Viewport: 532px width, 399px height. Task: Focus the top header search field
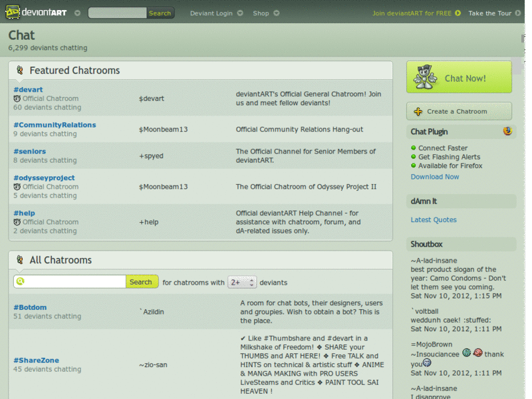pos(118,13)
